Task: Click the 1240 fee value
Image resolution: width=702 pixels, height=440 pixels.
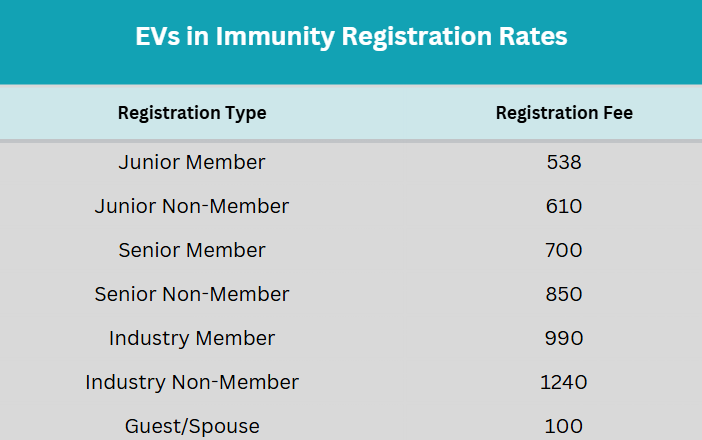Action: pyautogui.click(x=564, y=382)
